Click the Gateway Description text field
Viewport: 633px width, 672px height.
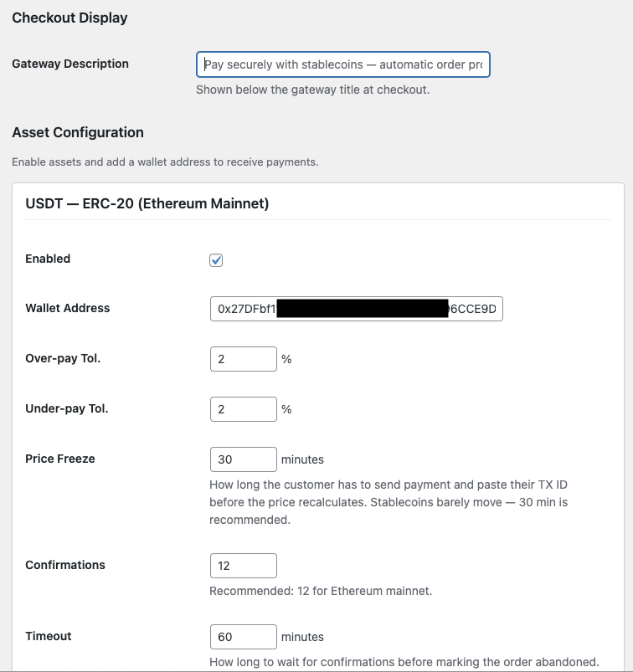coord(343,64)
